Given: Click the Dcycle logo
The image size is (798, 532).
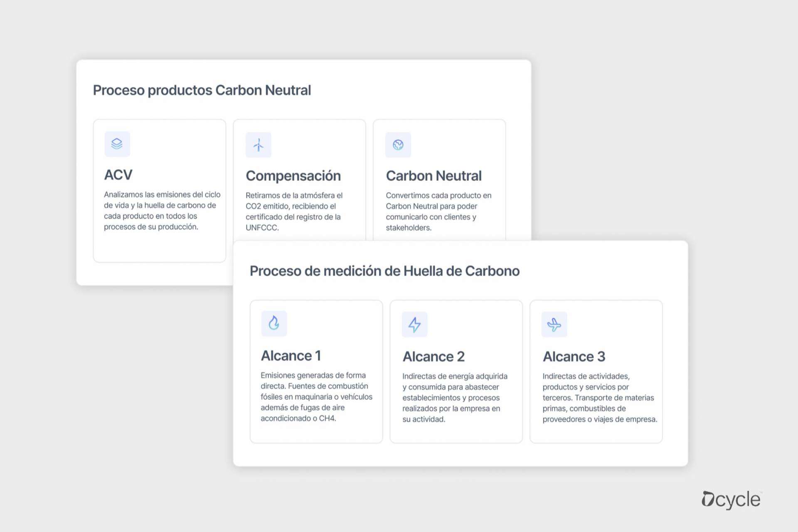Looking at the screenshot, I should [x=731, y=500].
